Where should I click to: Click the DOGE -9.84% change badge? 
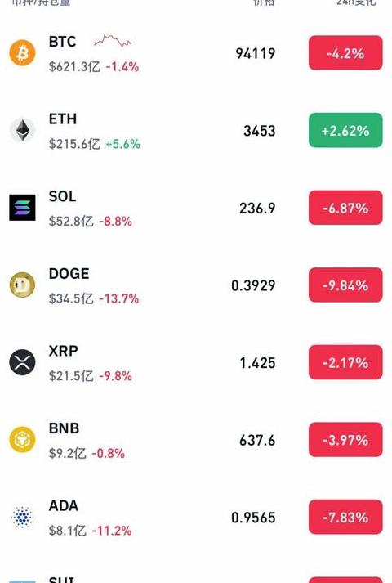345,285
